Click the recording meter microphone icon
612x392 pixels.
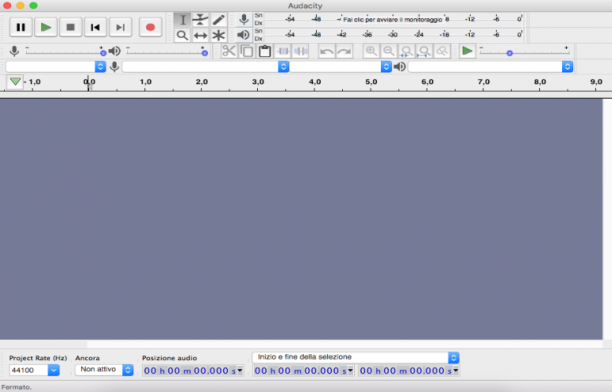pyautogui.click(x=244, y=19)
